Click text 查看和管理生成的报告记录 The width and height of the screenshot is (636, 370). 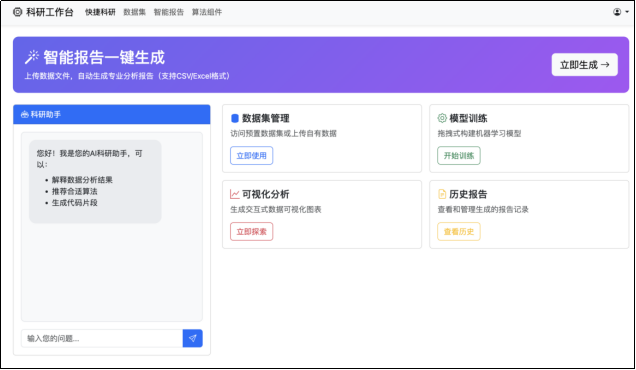[x=483, y=210]
